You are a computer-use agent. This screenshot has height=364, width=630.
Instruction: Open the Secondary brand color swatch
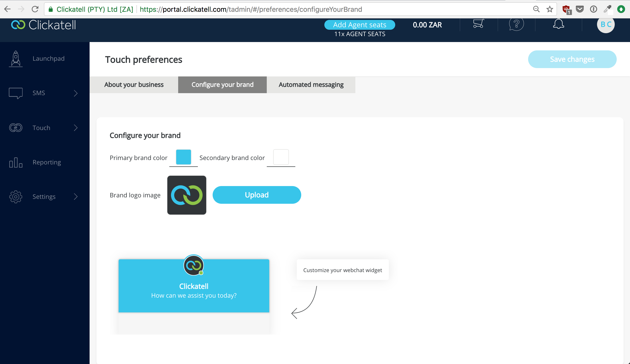tap(281, 157)
